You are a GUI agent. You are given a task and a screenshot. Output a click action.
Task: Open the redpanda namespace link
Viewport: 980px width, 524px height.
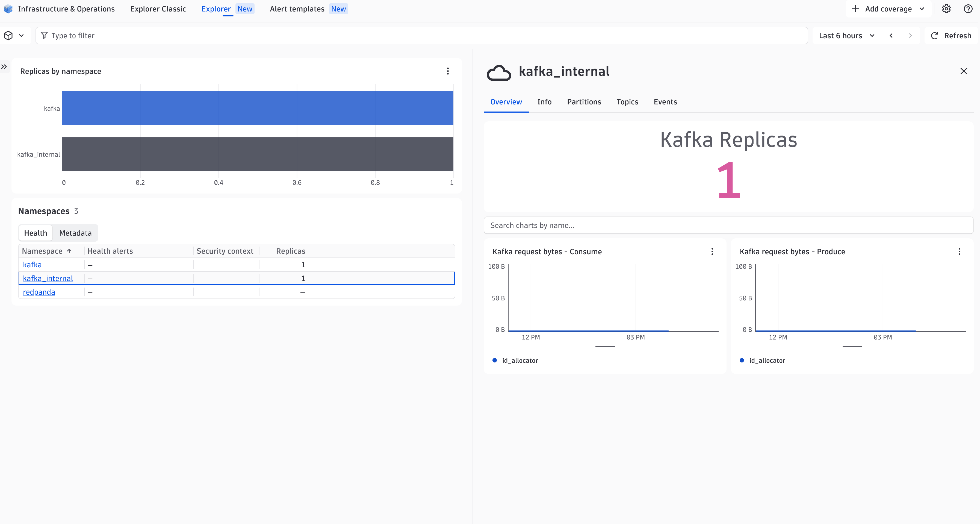pos(39,292)
